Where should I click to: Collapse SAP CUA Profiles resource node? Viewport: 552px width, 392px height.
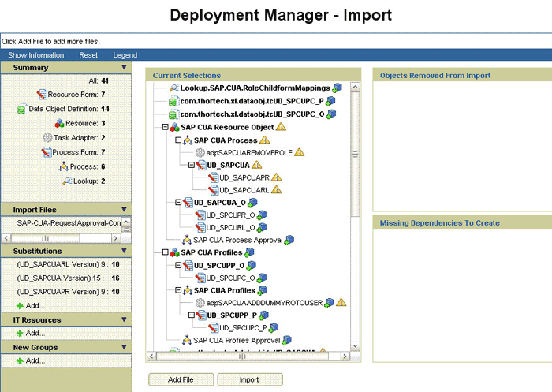[165, 252]
